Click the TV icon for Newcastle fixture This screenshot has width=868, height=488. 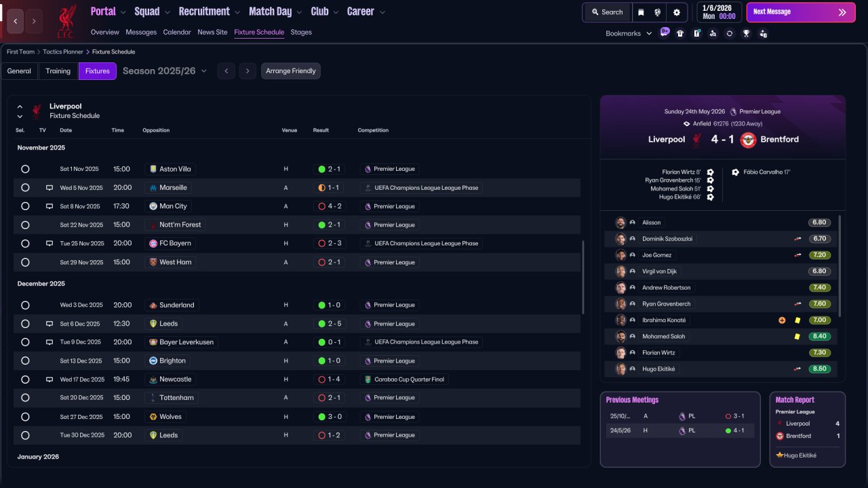coord(50,380)
